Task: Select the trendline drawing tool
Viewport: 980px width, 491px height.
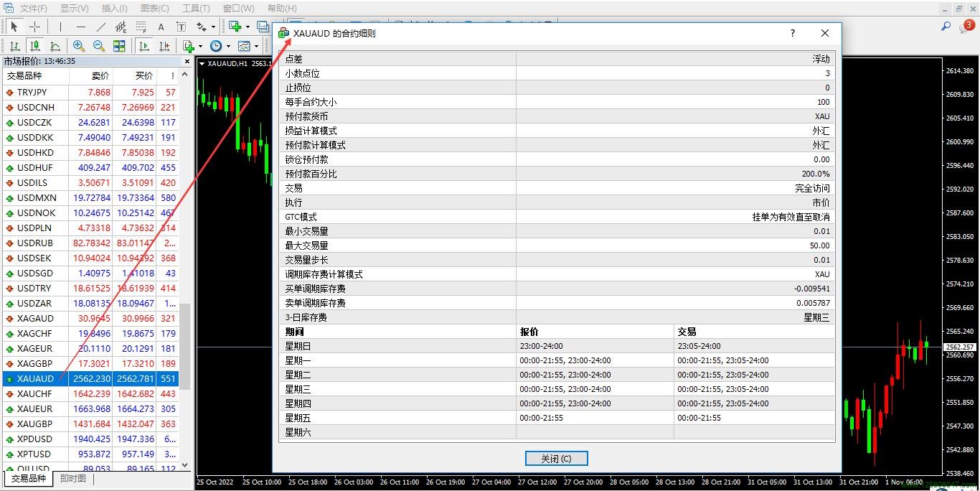Action: [x=100, y=27]
